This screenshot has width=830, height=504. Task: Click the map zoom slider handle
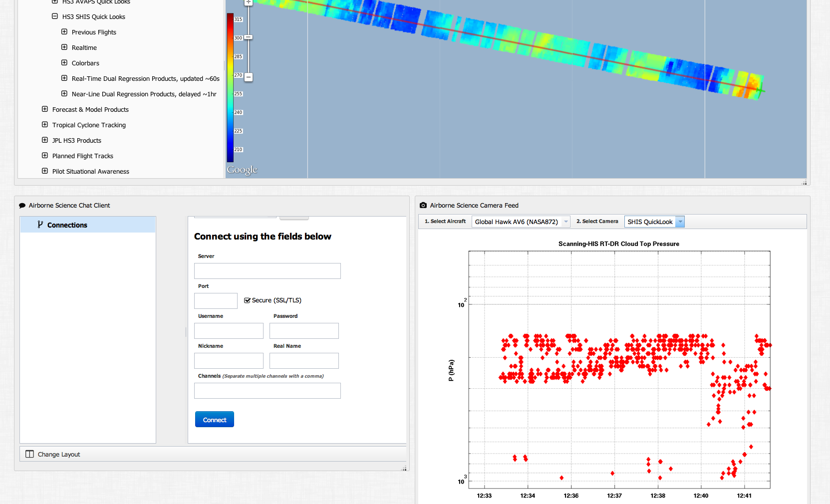pyautogui.click(x=249, y=37)
